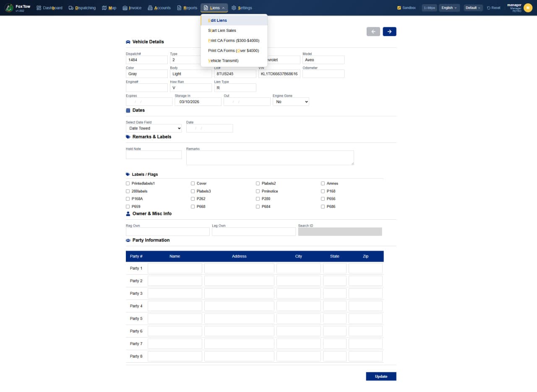
Task: Open the English language dropdown
Action: (x=449, y=8)
